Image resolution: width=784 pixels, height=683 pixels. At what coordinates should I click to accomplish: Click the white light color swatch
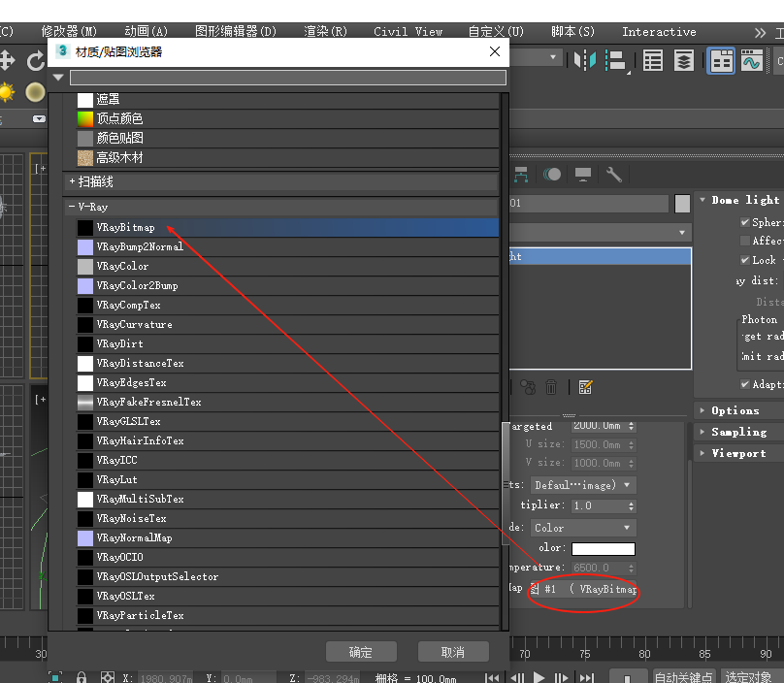pyautogui.click(x=603, y=548)
